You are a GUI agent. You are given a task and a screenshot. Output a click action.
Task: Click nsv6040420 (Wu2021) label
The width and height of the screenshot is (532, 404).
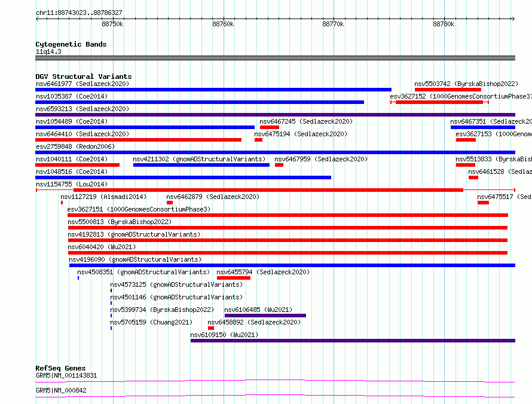click(102, 247)
